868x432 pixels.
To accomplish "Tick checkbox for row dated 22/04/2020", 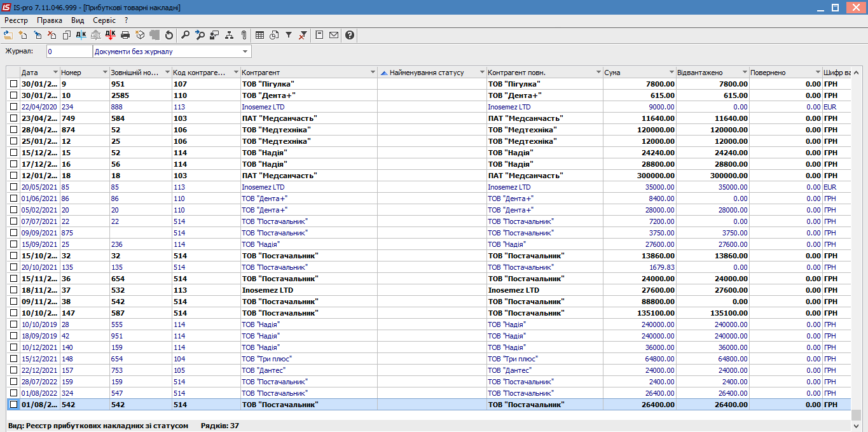I will [x=13, y=107].
